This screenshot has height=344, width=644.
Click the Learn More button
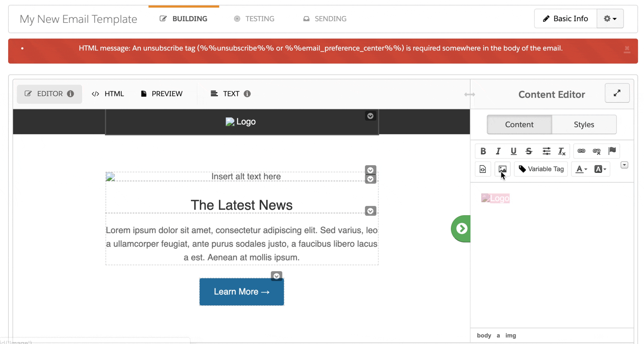coord(241,292)
